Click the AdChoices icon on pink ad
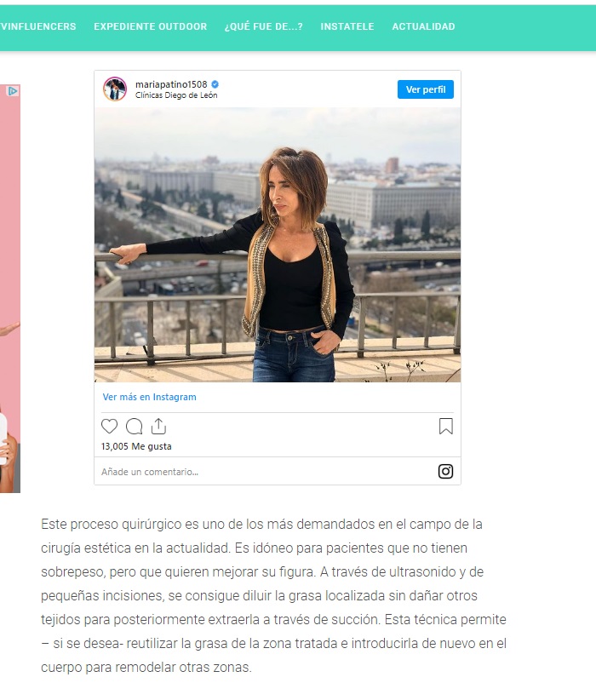 [13, 91]
